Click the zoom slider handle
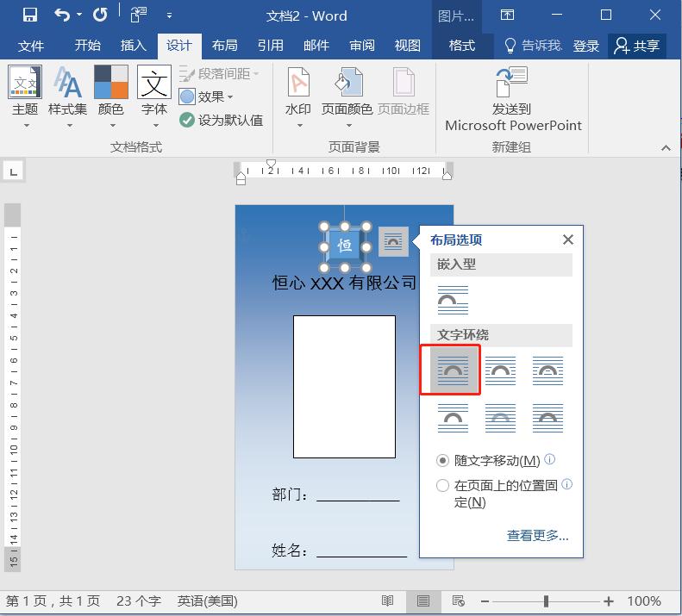 click(x=546, y=601)
